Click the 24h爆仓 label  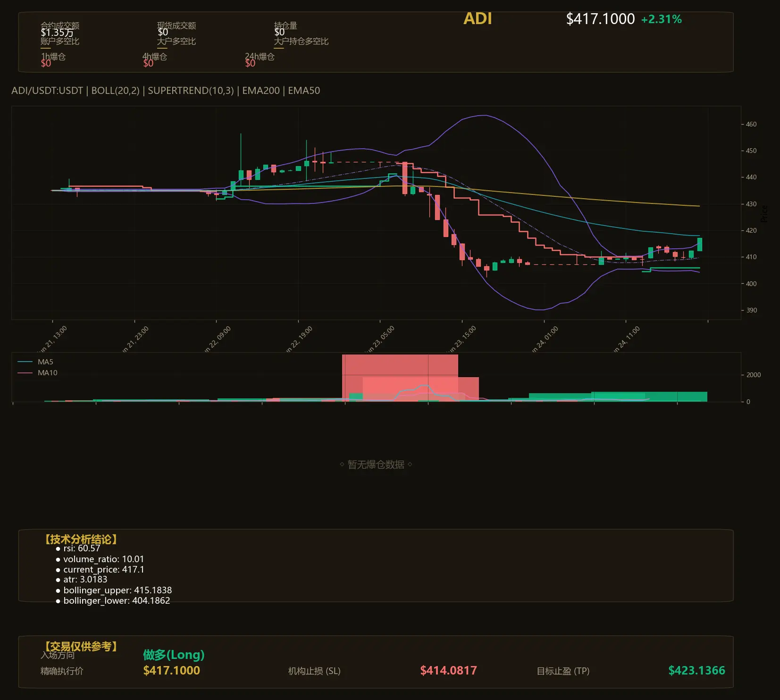click(x=260, y=57)
